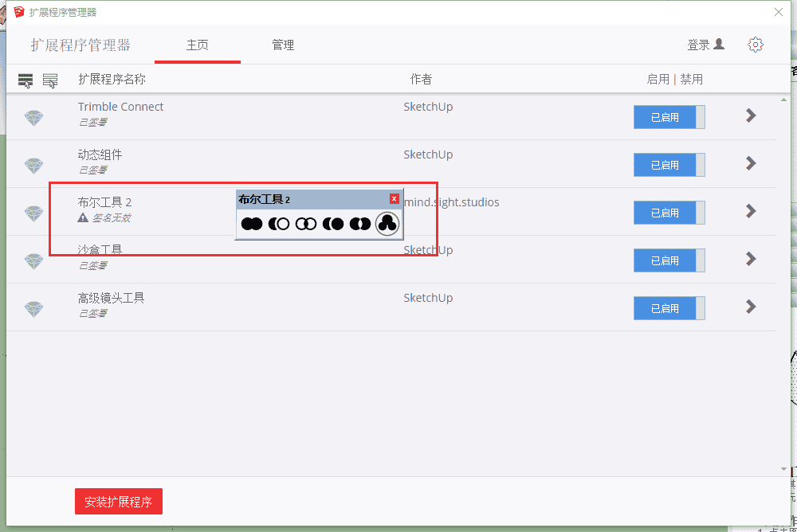Click the outlined deselect list icon
The image size is (797, 532).
click(49, 80)
